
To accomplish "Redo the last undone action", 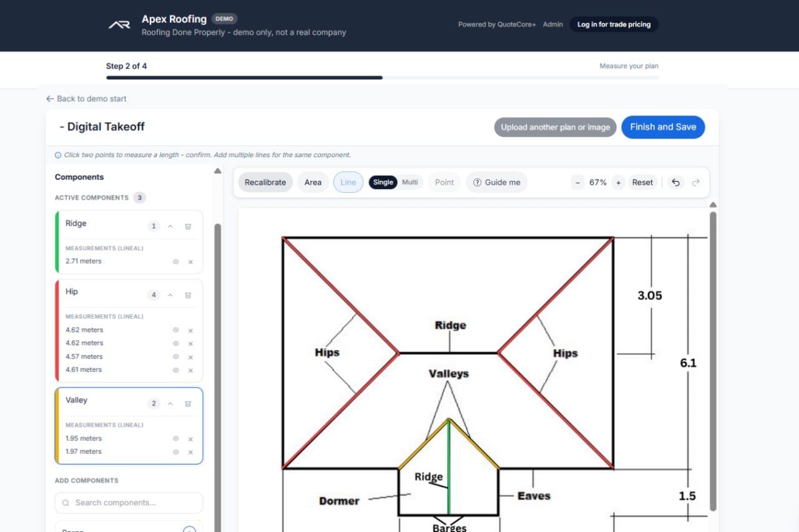I will [695, 183].
